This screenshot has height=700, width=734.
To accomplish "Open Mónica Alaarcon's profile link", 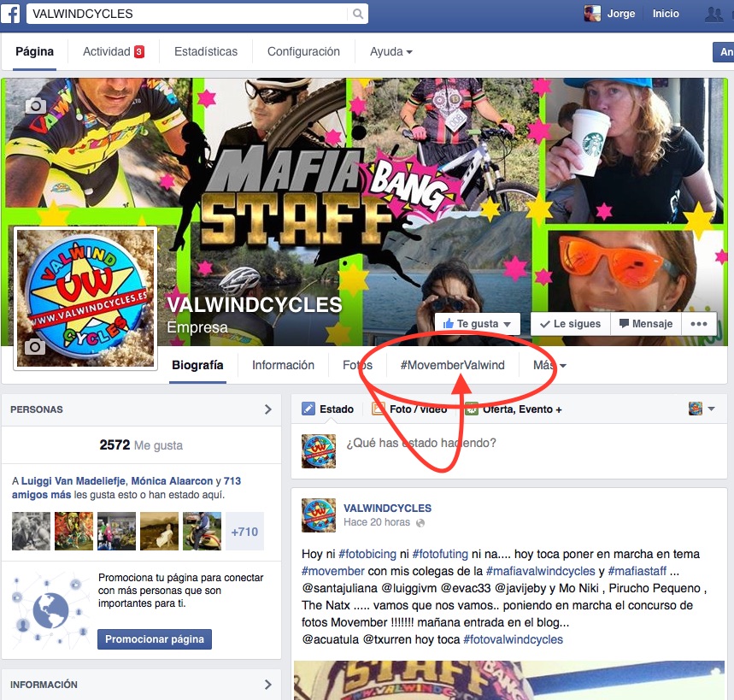I will coord(172,481).
